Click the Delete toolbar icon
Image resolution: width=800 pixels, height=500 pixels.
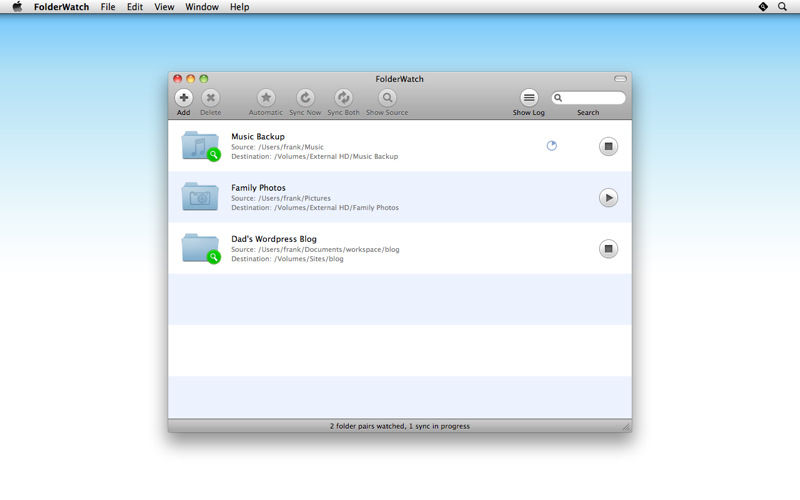coord(210,97)
